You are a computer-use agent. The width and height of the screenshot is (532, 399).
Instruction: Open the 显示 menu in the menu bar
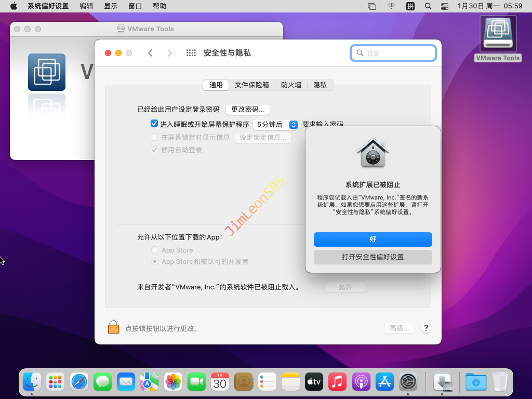coord(111,6)
